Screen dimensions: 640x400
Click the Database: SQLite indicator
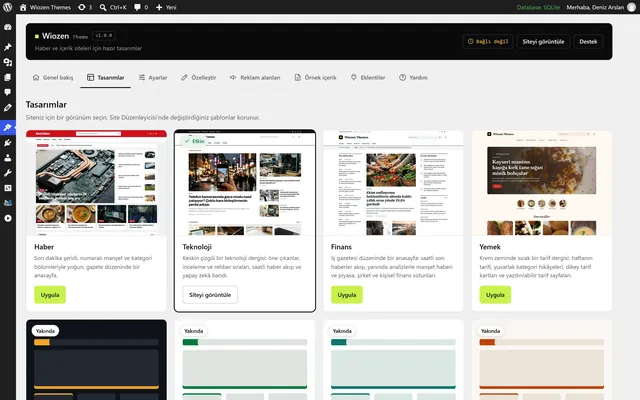(x=538, y=7)
